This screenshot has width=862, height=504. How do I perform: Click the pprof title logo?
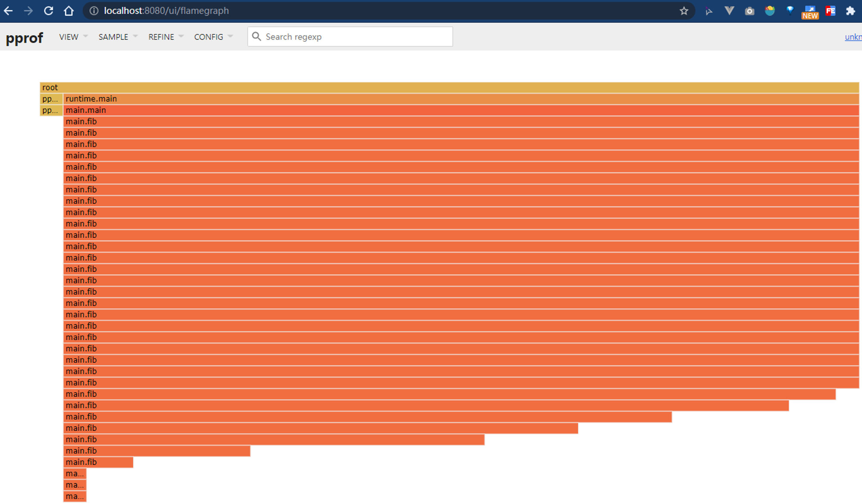[x=24, y=38]
